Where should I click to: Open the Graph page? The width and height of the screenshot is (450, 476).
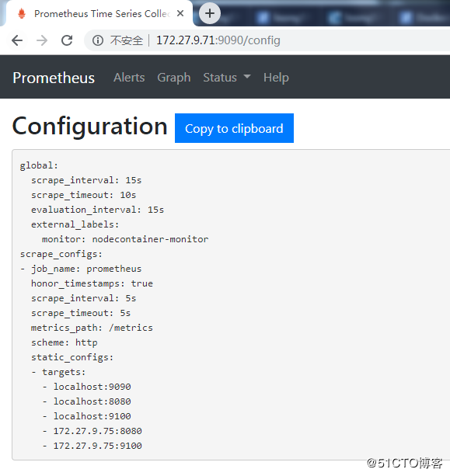(174, 78)
